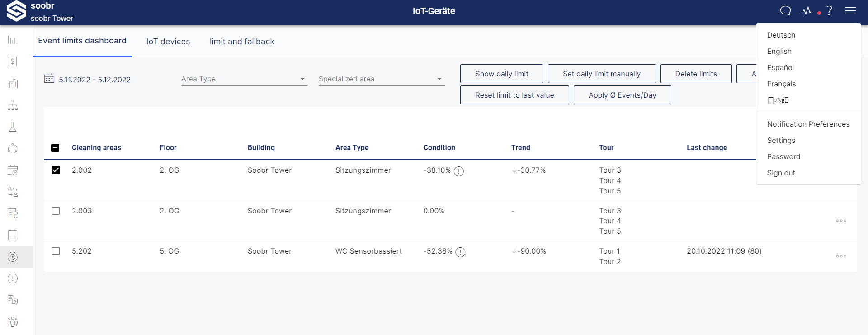Open the tablet device sidebar icon
Image resolution: width=868 pixels, height=335 pixels.
coord(13,235)
